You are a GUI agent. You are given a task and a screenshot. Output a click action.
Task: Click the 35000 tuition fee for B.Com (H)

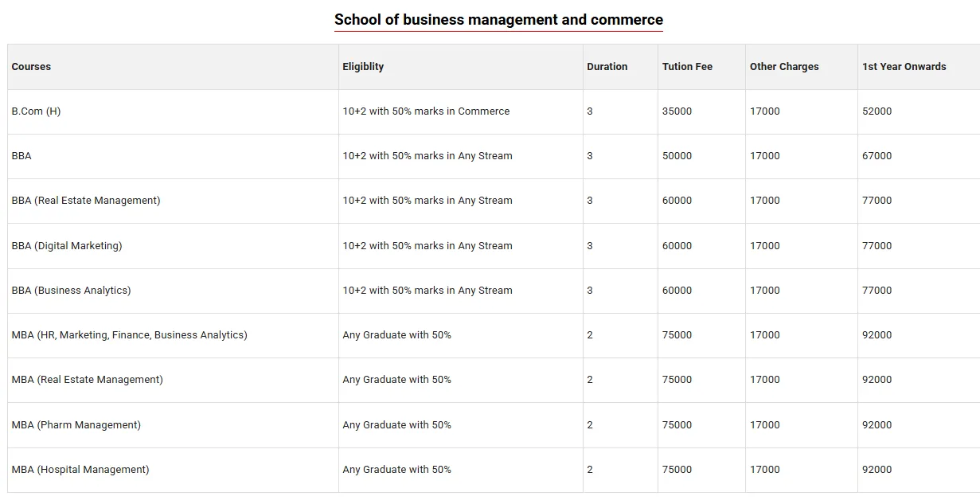pos(677,111)
